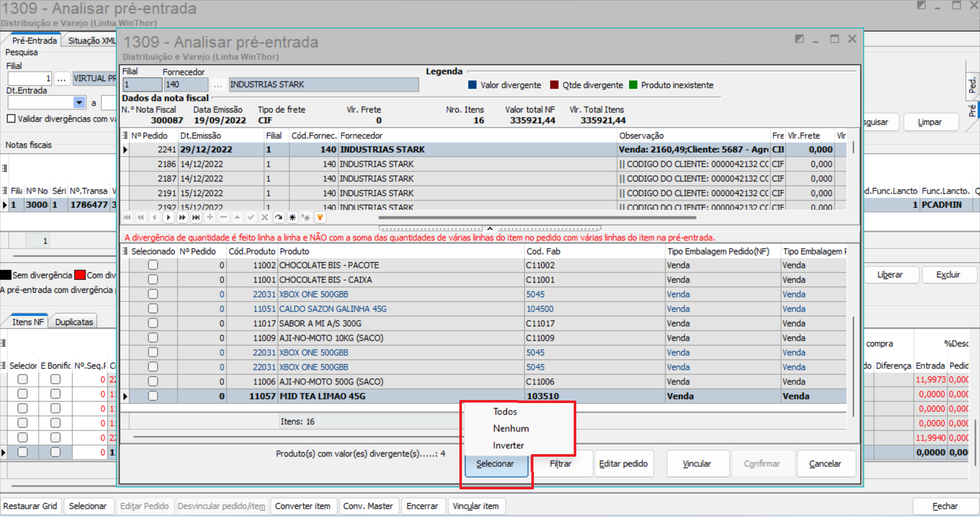980x518 pixels.
Task: Tick the checkbox for MID TEA LIMAO 45G
Action: click(153, 396)
